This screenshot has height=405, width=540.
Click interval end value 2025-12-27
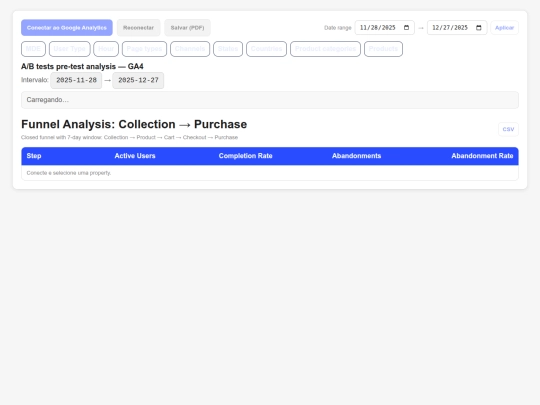pyautogui.click(x=138, y=80)
